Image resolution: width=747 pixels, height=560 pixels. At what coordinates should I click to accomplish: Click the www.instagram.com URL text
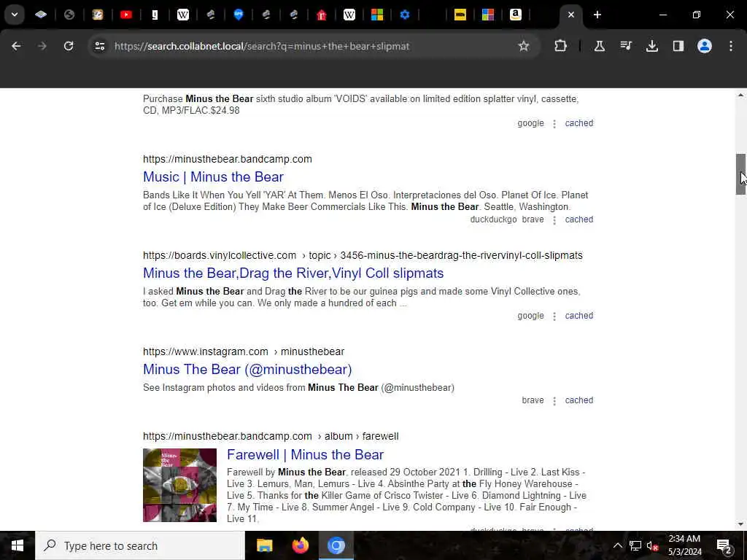pos(205,351)
